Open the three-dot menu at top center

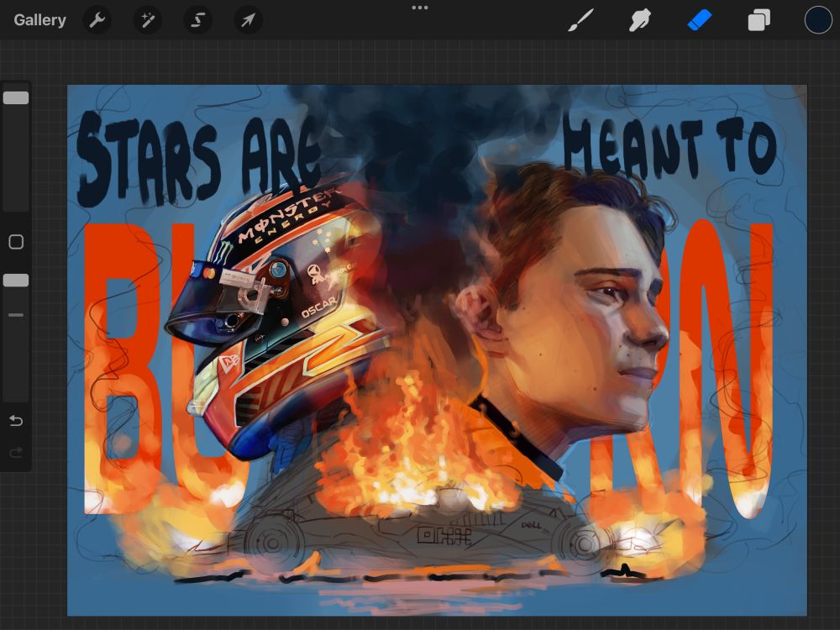[420, 8]
